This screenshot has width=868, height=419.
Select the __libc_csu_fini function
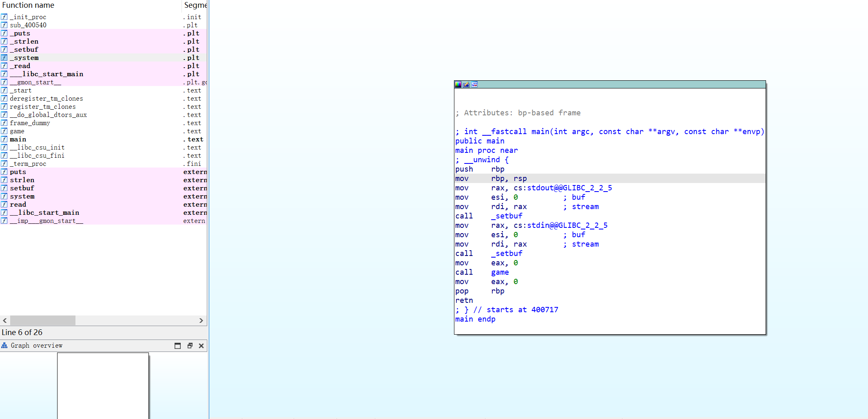pos(104,156)
